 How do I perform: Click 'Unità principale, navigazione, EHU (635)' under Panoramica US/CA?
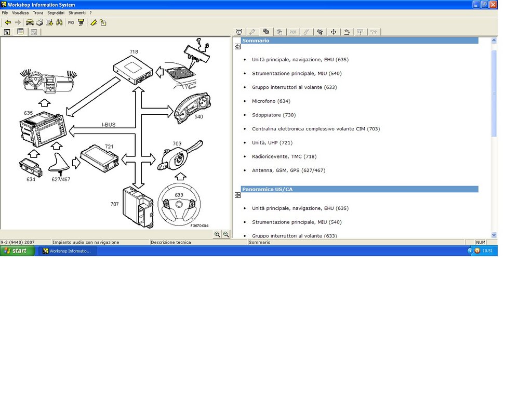[300, 208]
